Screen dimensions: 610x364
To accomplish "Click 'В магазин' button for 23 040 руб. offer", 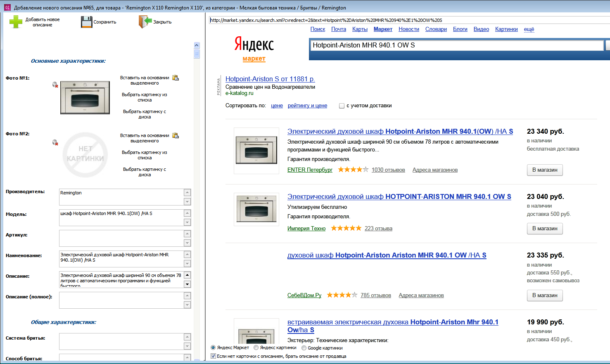I will pyautogui.click(x=545, y=229).
